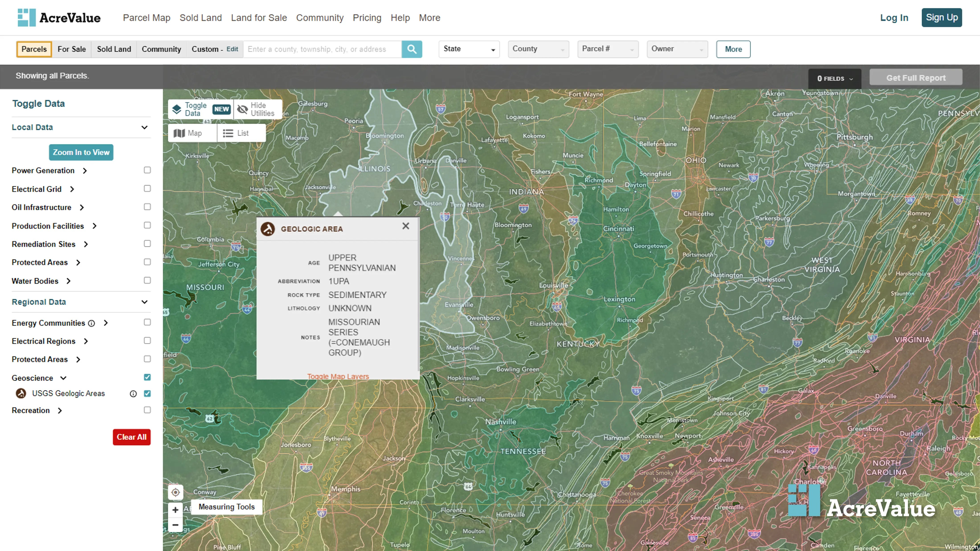
Task: Uncheck the Geoscience layer checkbox
Action: tap(147, 377)
